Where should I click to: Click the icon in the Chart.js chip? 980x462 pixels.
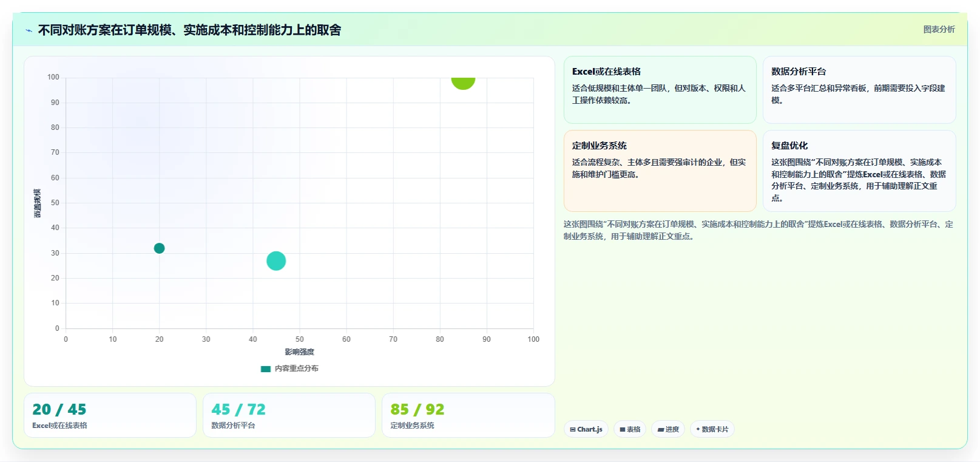click(573, 429)
